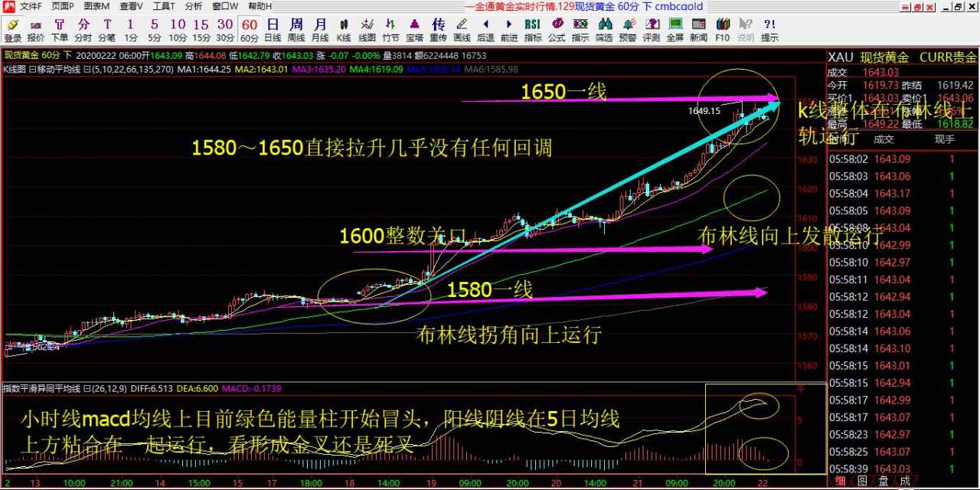
Task: Open the 公式 formula editor icon
Action: click(557, 30)
